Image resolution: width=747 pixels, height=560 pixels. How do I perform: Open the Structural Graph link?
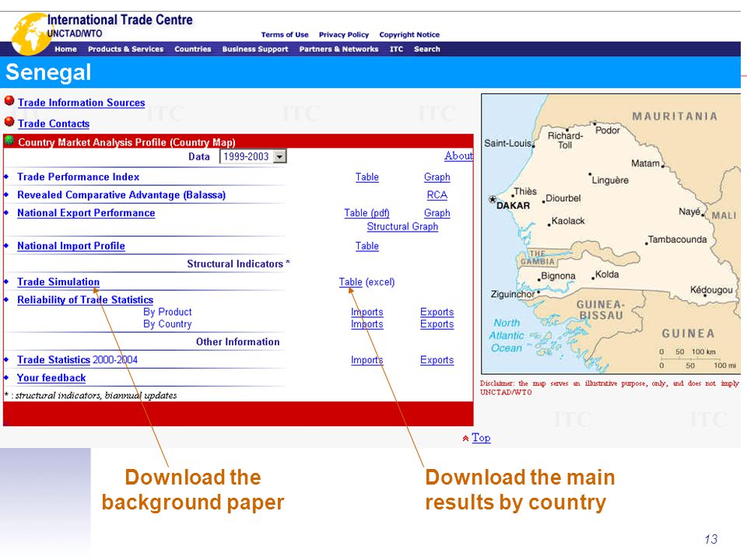coord(402,226)
